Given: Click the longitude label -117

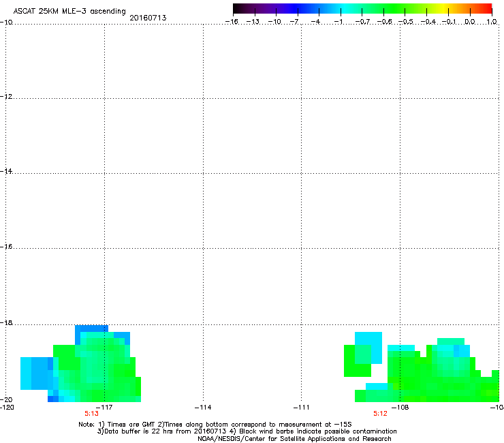Looking at the screenshot, I should (x=104, y=408).
